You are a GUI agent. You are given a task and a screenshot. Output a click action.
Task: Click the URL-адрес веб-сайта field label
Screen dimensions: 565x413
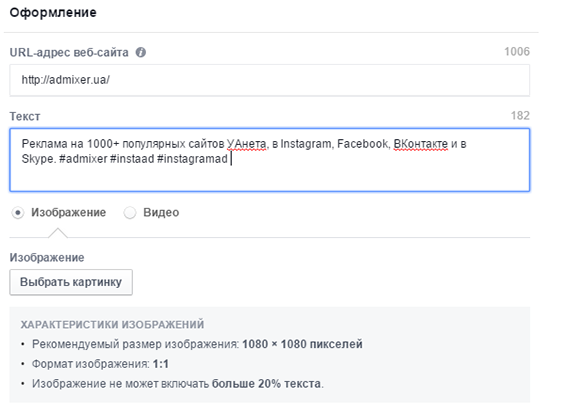[69, 53]
